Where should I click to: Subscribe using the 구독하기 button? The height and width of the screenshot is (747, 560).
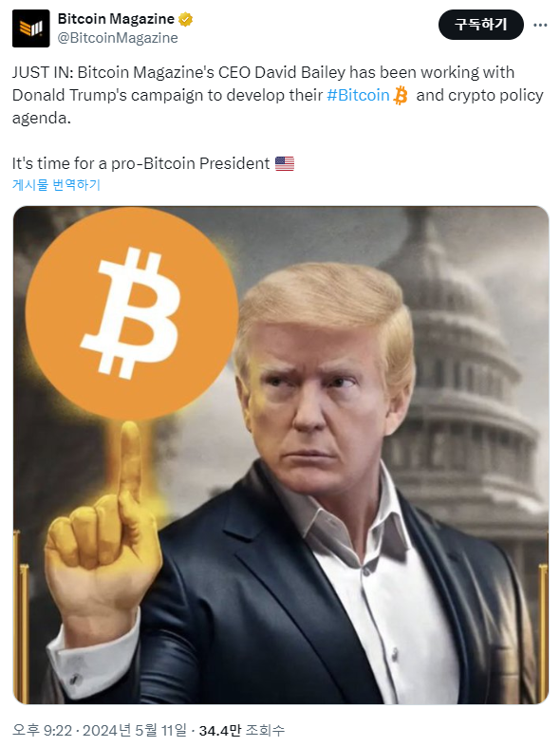[481, 25]
